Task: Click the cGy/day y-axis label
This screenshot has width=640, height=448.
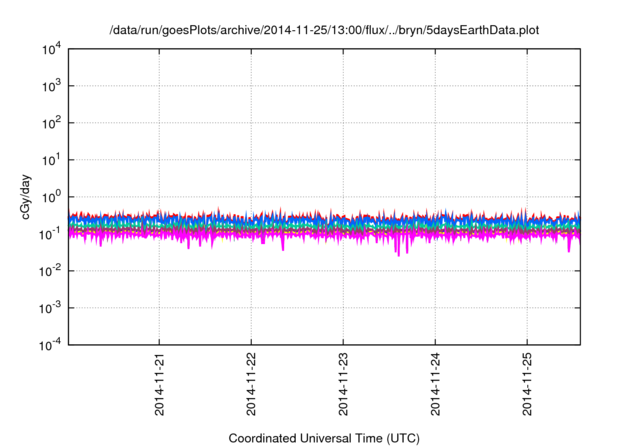Action: (x=26, y=197)
